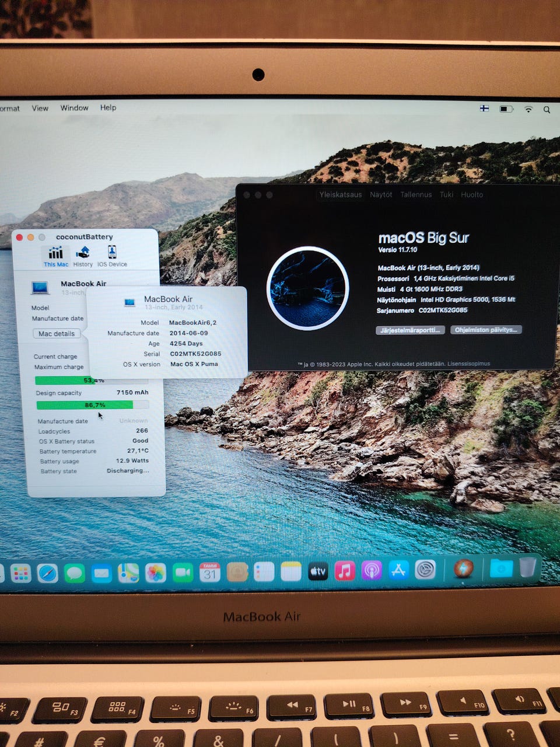Click the 12.9 Watts battery usage value

[132, 460]
